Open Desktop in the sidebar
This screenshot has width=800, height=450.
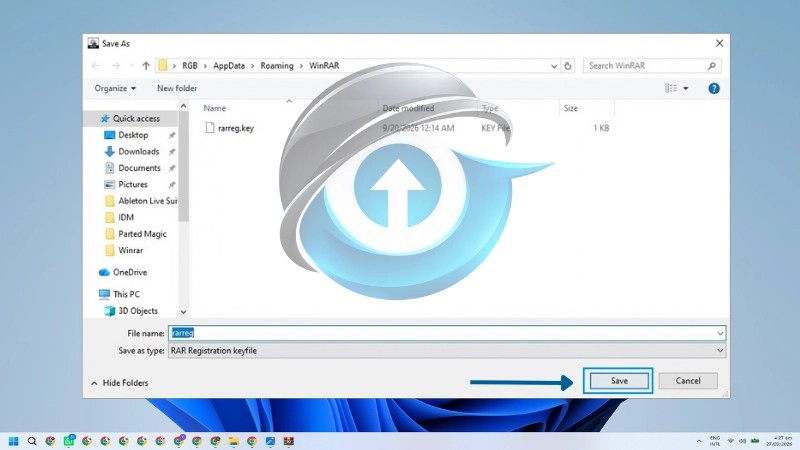[x=133, y=135]
